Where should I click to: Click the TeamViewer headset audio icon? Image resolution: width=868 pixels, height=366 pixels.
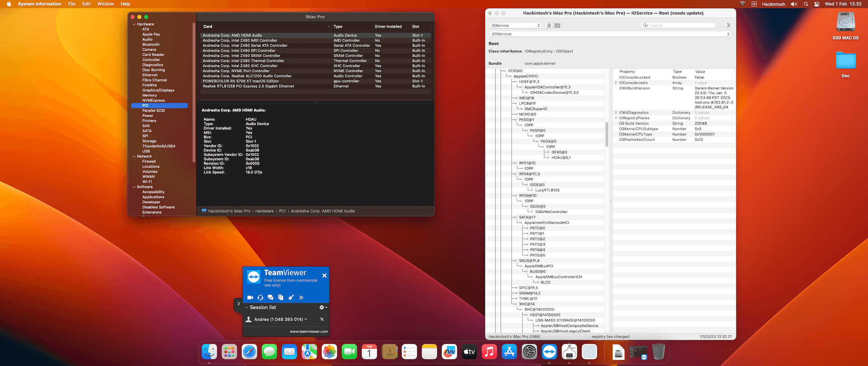tap(260, 297)
